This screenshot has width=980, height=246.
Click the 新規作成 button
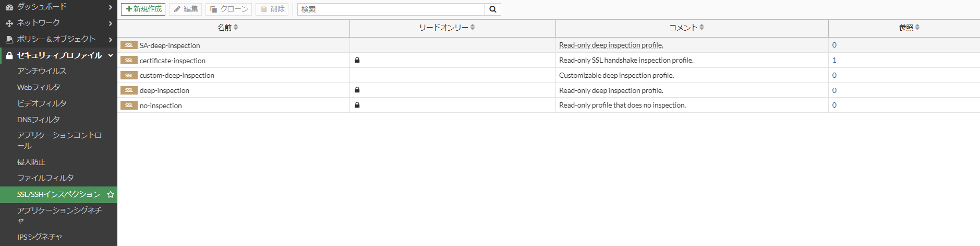(x=143, y=9)
